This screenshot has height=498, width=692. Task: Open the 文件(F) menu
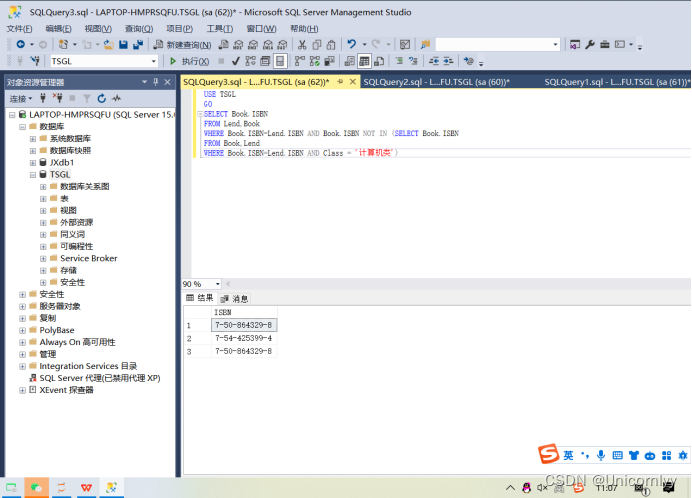pyautogui.click(x=19, y=29)
